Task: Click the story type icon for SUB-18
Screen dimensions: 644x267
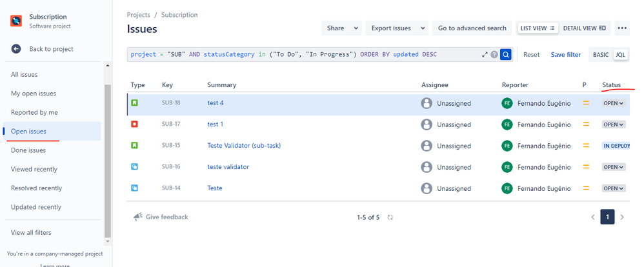Action: [x=134, y=103]
